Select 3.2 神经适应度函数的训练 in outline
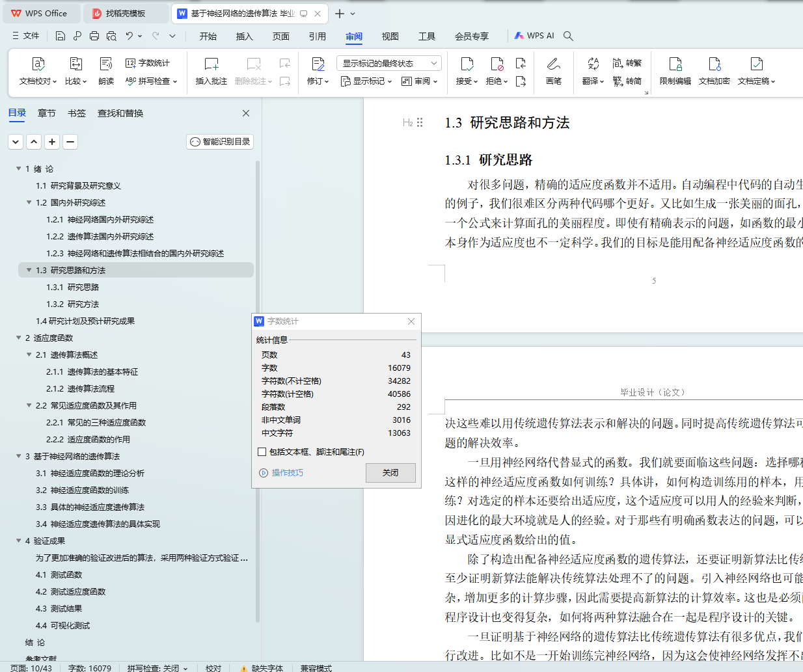 (x=82, y=490)
